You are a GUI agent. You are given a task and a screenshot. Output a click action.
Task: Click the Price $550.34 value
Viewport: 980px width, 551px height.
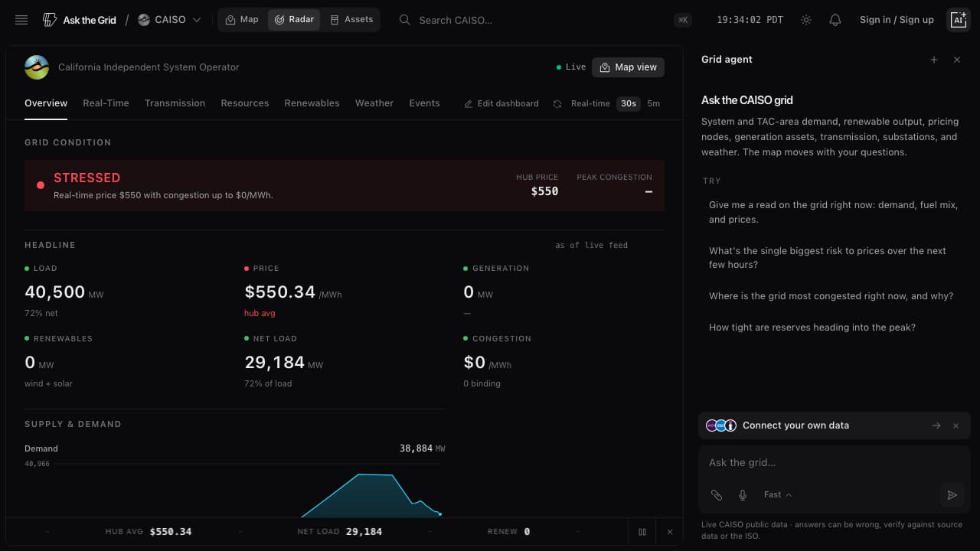pyautogui.click(x=293, y=292)
